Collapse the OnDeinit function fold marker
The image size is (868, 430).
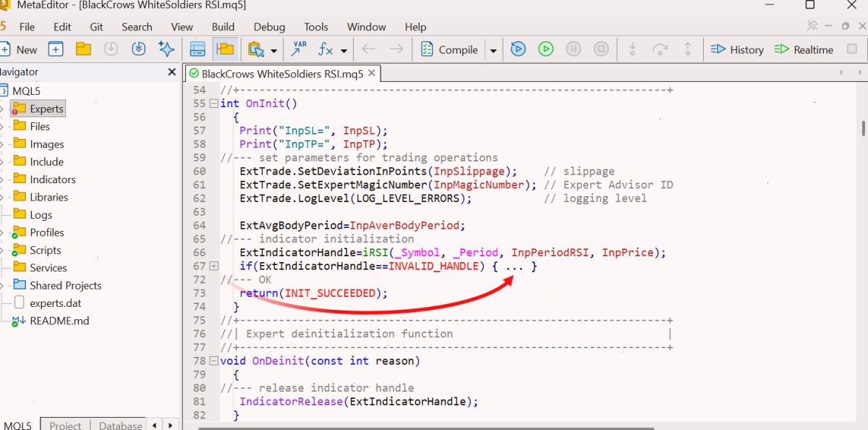(x=213, y=361)
